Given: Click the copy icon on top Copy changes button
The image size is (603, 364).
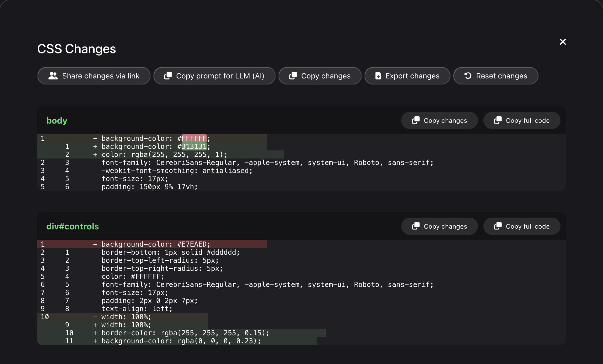Looking at the screenshot, I should pyautogui.click(x=293, y=76).
